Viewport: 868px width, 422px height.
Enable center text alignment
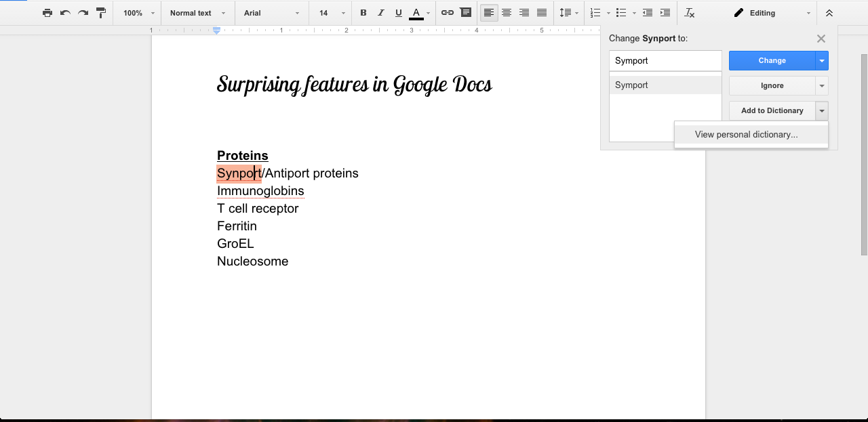[x=507, y=13]
